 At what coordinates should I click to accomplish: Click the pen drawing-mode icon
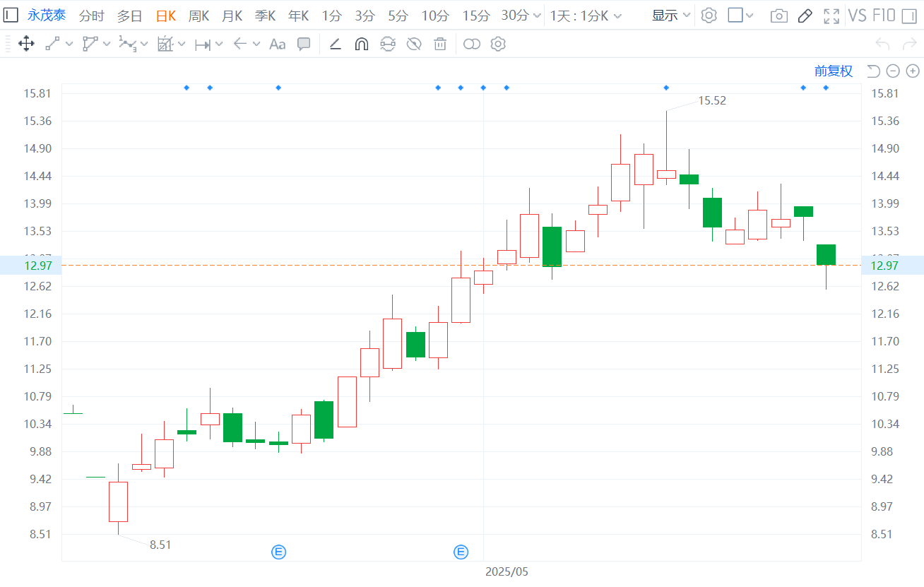tap(805, 16)
